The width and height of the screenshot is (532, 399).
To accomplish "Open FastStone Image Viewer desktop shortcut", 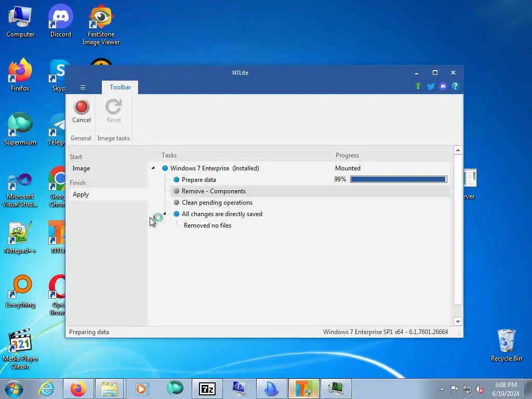I will pos(101,25).
